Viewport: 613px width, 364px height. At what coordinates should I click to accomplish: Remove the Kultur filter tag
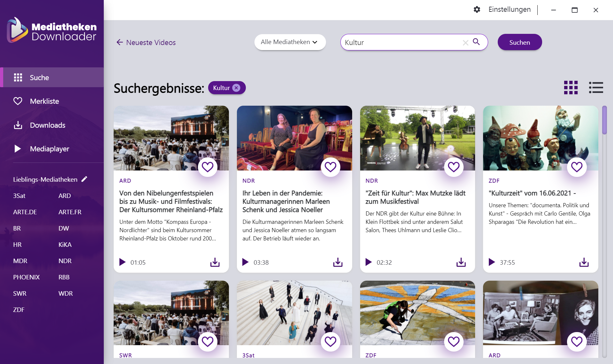[236, 88]
